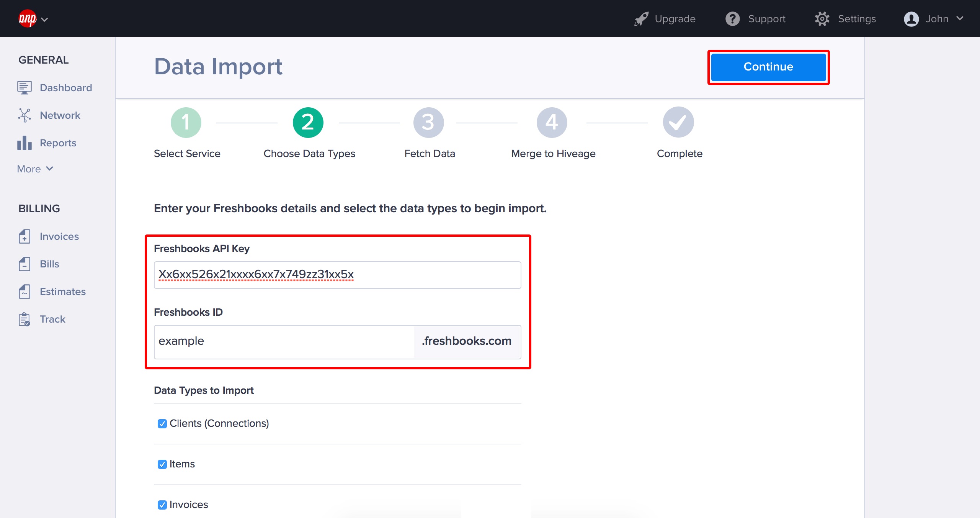This screenshot has width=980, height=518.
Task: Click the Track clipboard icon
Action: point(24,319)
